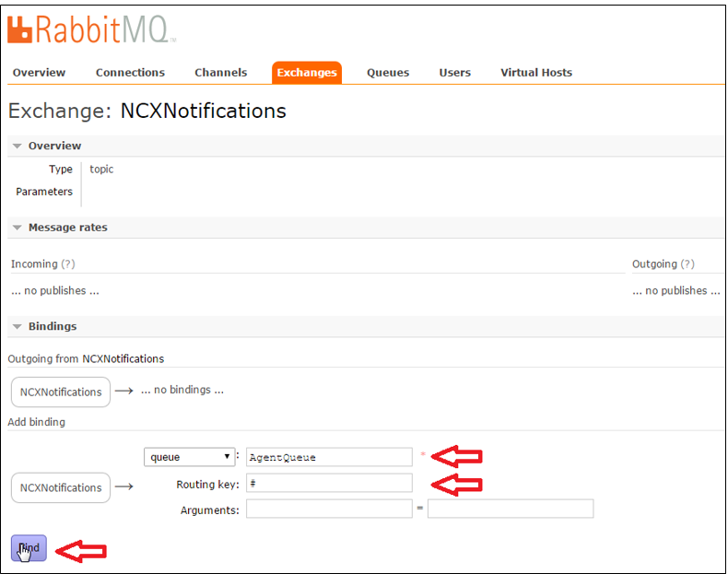Screen dimensions: 728x574
Task: Click 'Outgoing from NCXNotifications' label
Action: tap(86, 358)
